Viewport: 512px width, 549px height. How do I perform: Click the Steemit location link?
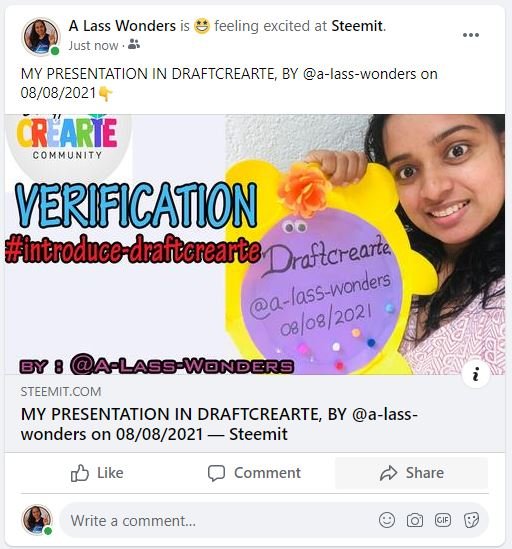[357, 26]
